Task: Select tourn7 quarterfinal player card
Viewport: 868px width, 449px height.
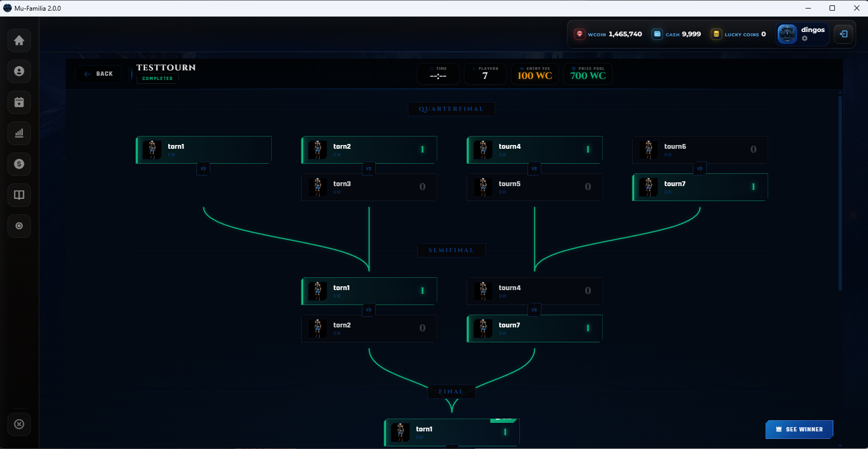Action: [700, 187]
